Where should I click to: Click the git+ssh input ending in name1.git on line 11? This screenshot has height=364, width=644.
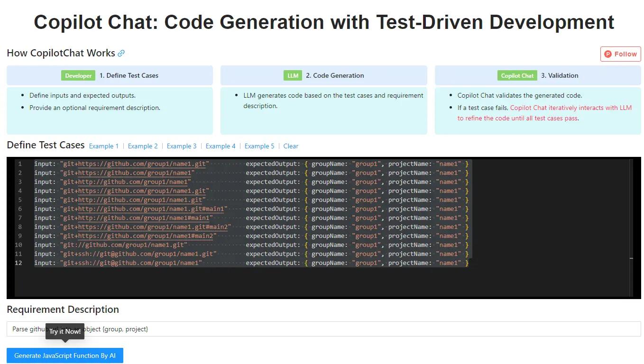point(138,254)
